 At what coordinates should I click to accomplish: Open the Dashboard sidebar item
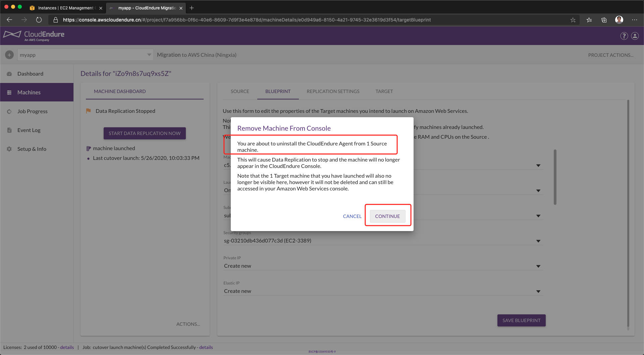[x=30, y=74]
